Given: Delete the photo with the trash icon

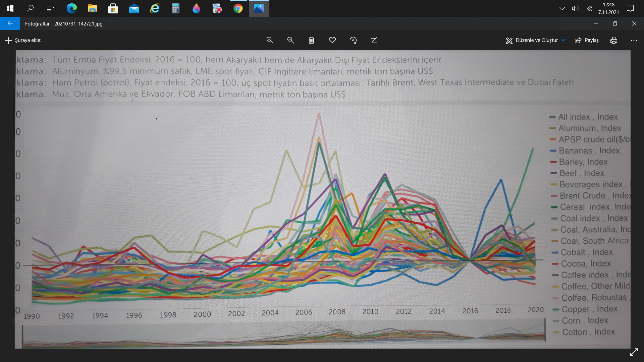Looking at the screenshot, I should 311,40.
